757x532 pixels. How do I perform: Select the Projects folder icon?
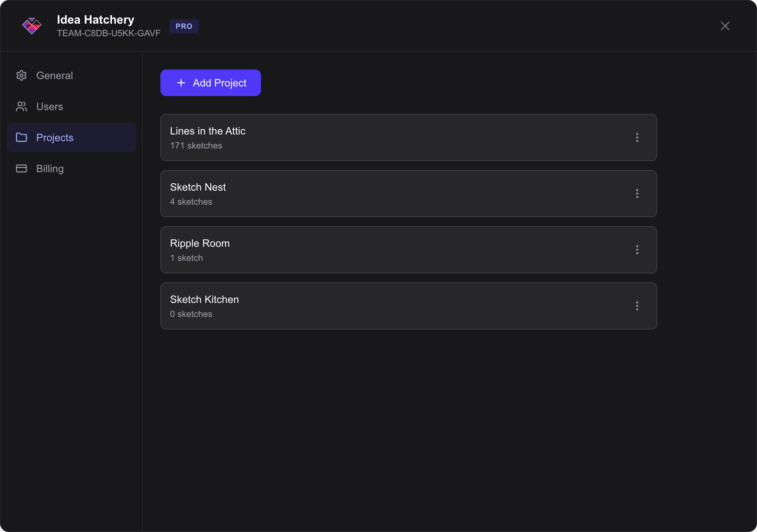click(x=21, y=137)
